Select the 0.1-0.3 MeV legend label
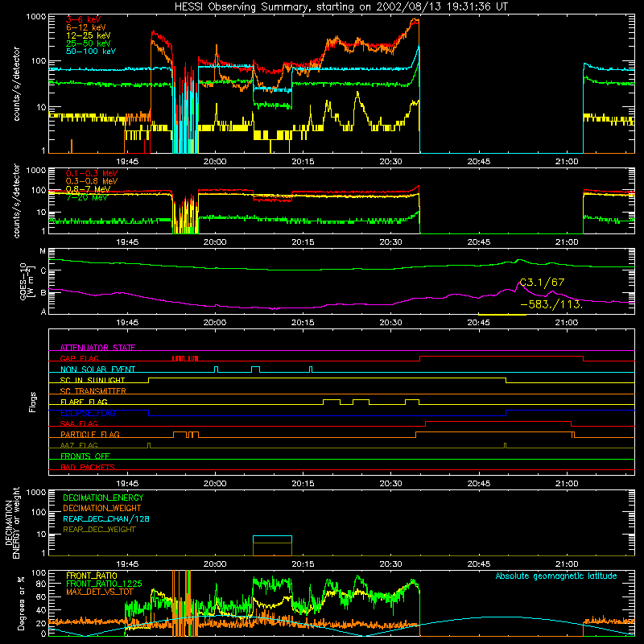The height and width of the screenshot is (644, 644). [x=92, y=173]
